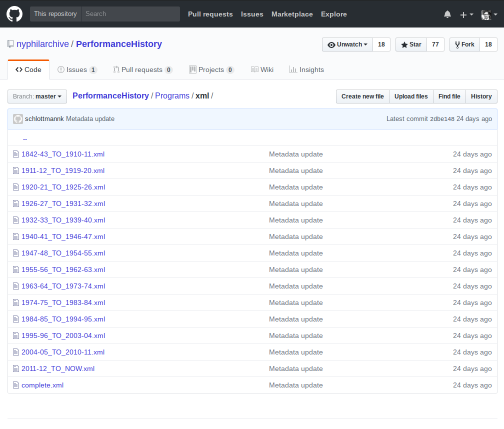The image size is (504, 429).
Task: Click schlottmannk's avatar in commit bar
Action: [18, 119]
